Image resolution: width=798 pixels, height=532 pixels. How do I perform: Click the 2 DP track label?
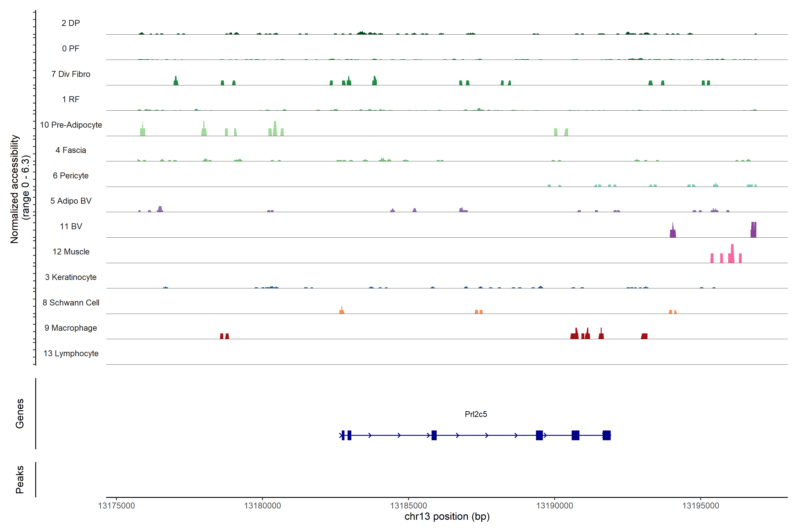click(70, 23)
